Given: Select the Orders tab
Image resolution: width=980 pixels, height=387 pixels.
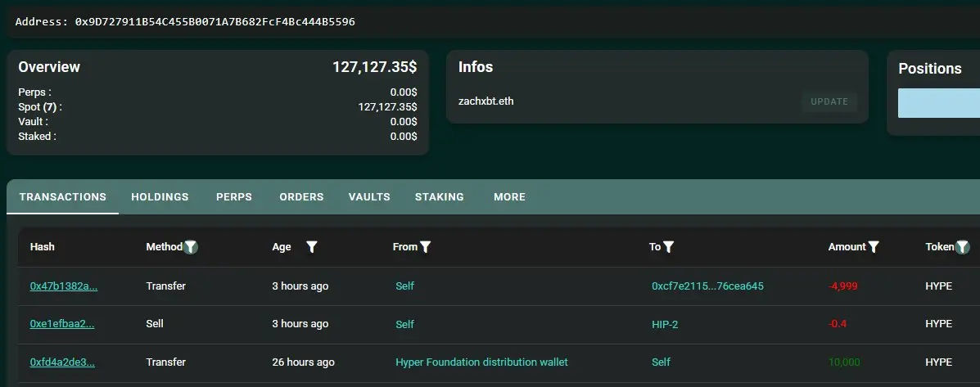Looking at the screenshot, I should tap(301, 197).
